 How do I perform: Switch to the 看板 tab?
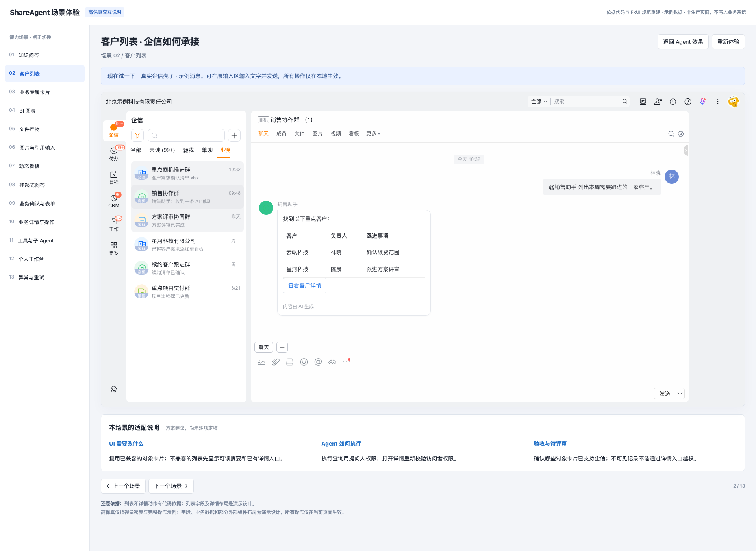pos(354,134)
